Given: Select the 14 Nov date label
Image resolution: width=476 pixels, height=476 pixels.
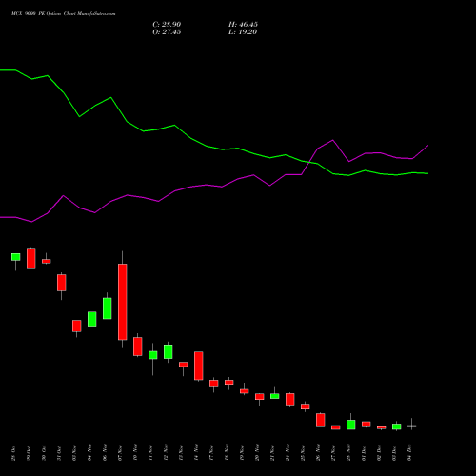Looking at the screenshot, I should coord(196,453).
